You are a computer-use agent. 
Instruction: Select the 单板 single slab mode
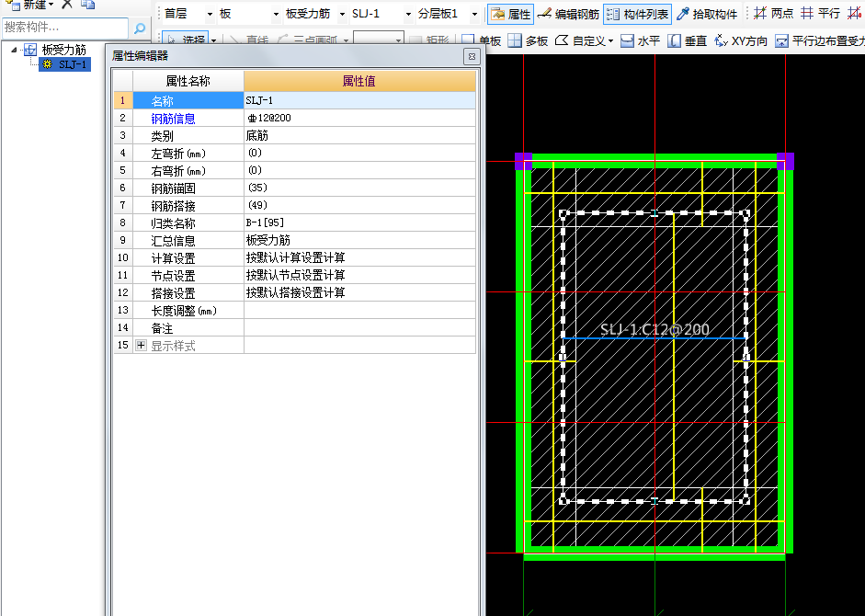[x=481, y=40]
